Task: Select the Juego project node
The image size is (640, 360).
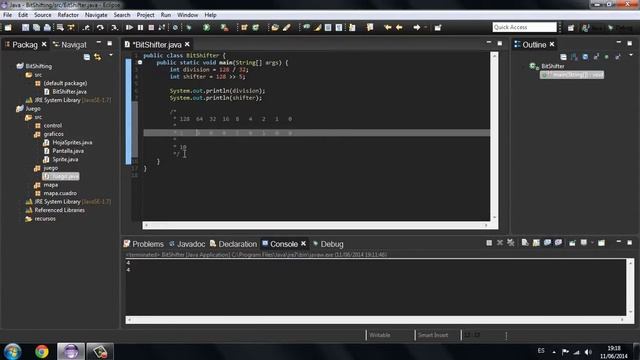Action: [29, 109]
